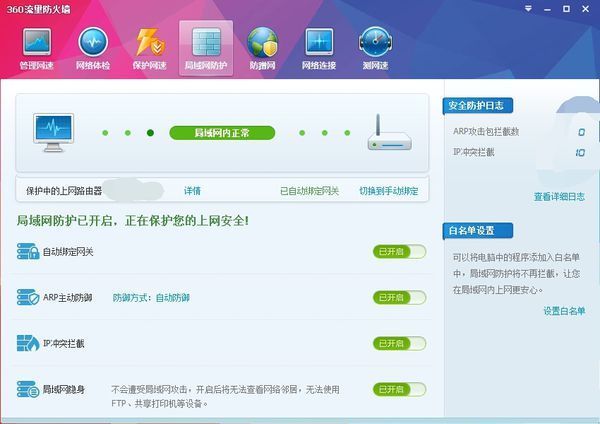Open the 网络体检 network checkup tab
Viewport: 600px width, 424px height.
(x=93, y=49)
